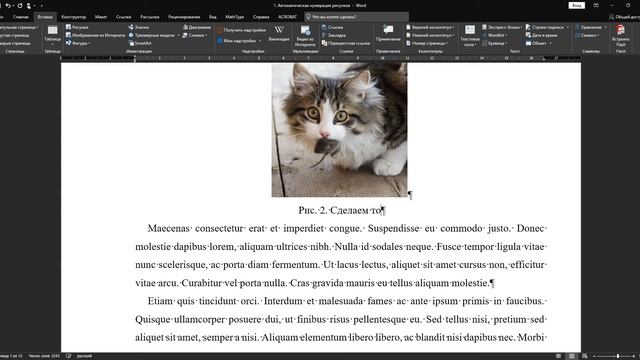Open Номер страницы dropdown

click(x=427, y=43)
